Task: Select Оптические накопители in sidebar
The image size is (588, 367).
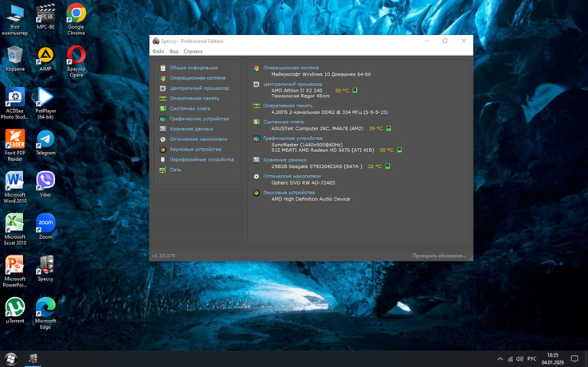Action: coord(198,139)
